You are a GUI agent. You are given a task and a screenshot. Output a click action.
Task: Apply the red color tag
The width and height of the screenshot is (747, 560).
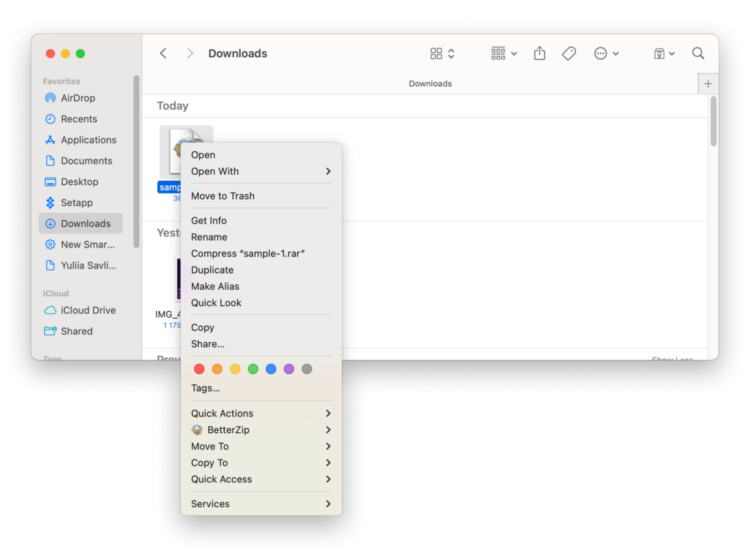coord(199,369)
